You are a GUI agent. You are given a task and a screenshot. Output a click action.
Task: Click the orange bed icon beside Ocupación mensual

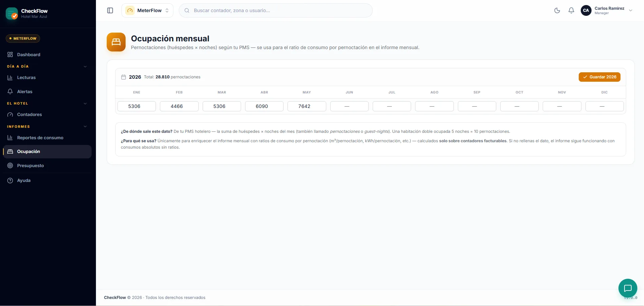pos(116,42)
